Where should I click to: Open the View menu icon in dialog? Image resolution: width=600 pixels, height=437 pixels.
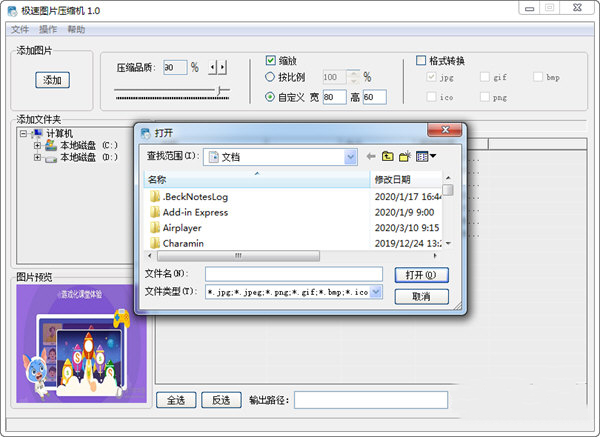pos(426,157)
